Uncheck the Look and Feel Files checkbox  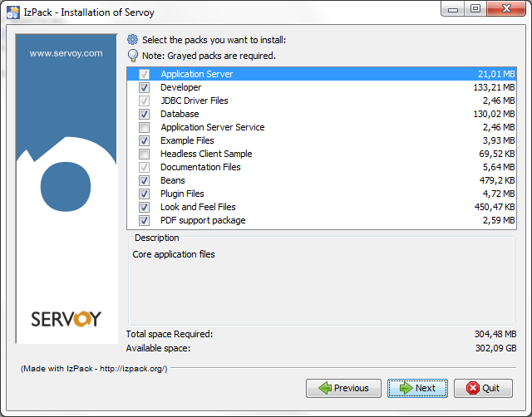coord(144,207)
